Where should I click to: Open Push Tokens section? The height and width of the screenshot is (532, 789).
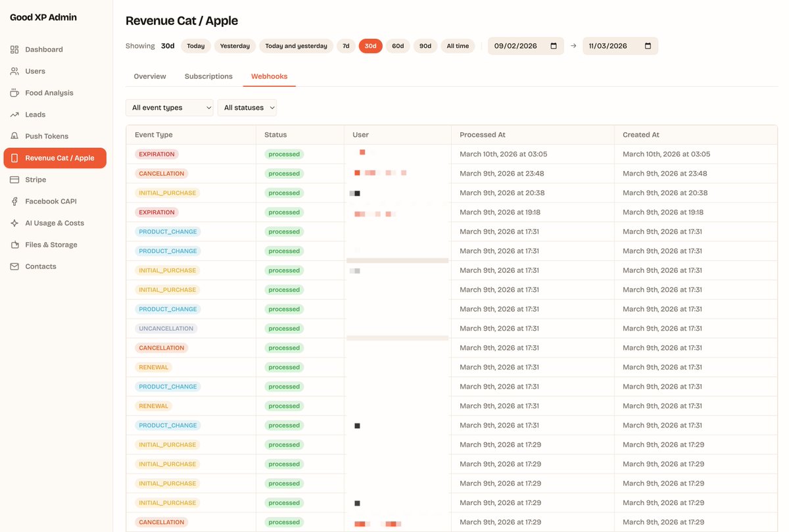tap(55, 136)
